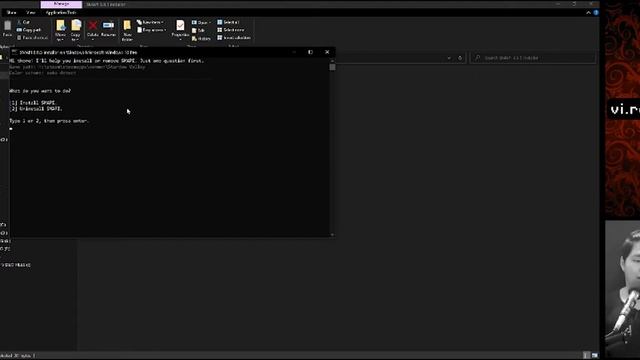Click Open in the ribbon's Open group

pyautogui.click(x=201, y=22)
